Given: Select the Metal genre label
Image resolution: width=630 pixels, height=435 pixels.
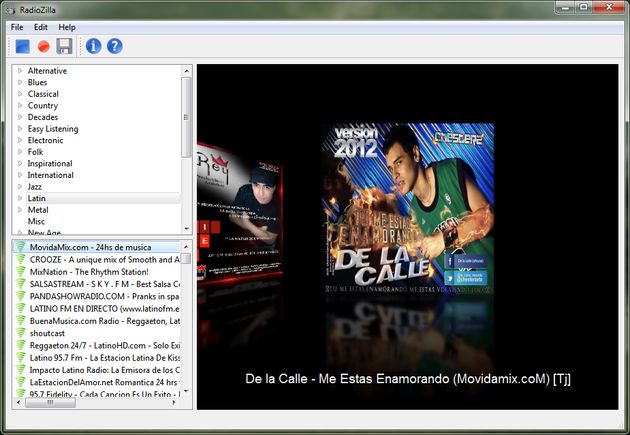Looking at the screenshot, I should (38, 210).
